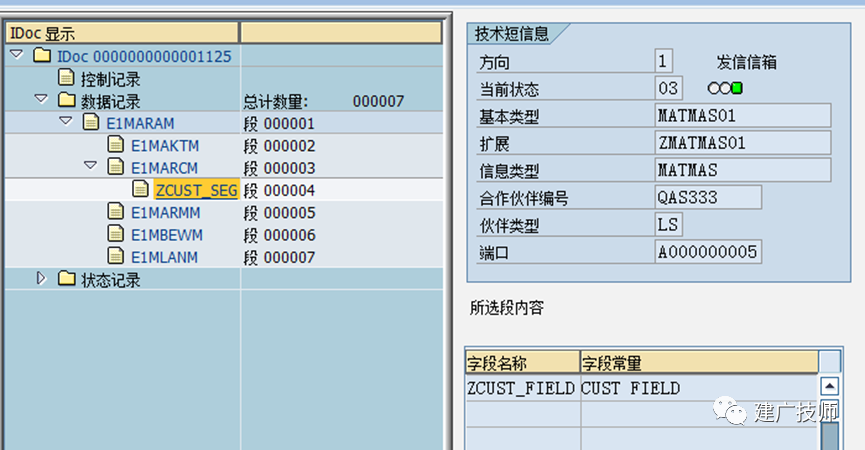Click the 总计数量 000007 cell

click(341, 101)
